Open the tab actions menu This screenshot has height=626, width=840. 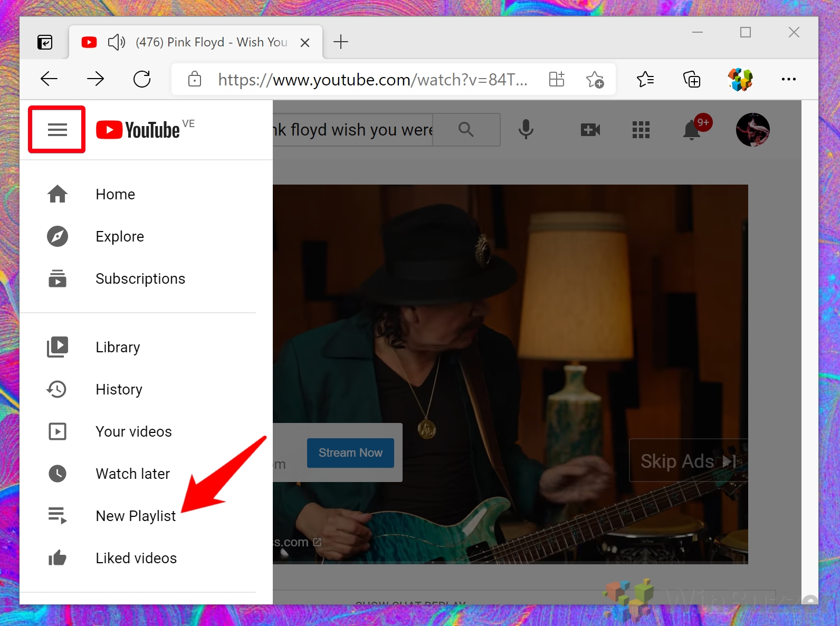(x=45, y=42)
